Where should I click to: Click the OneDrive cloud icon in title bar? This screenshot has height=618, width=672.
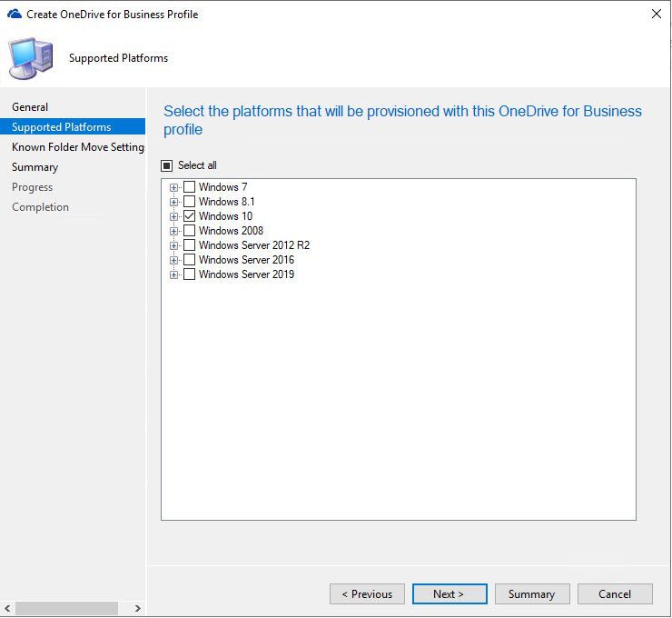point(14,14)
